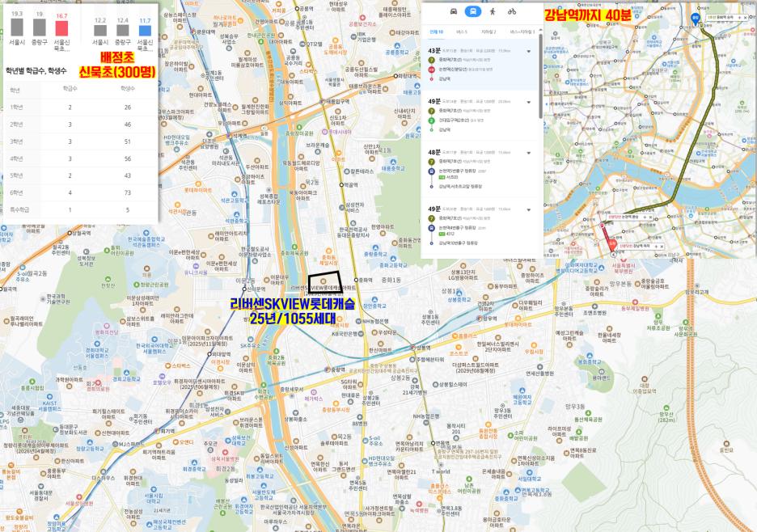Click the 6학년 row in grade table
The width and height of the screenshot is (757, 532).
click(81, 192)
